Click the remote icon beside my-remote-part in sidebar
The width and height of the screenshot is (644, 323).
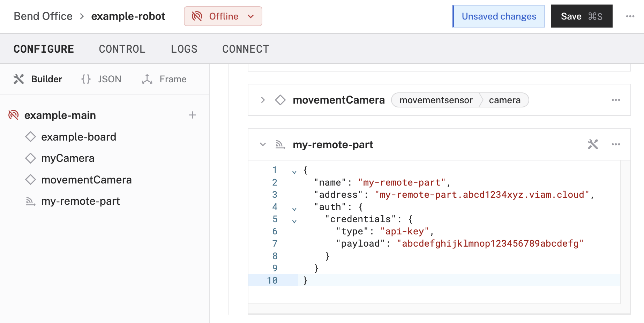click(x=31, y=201)
